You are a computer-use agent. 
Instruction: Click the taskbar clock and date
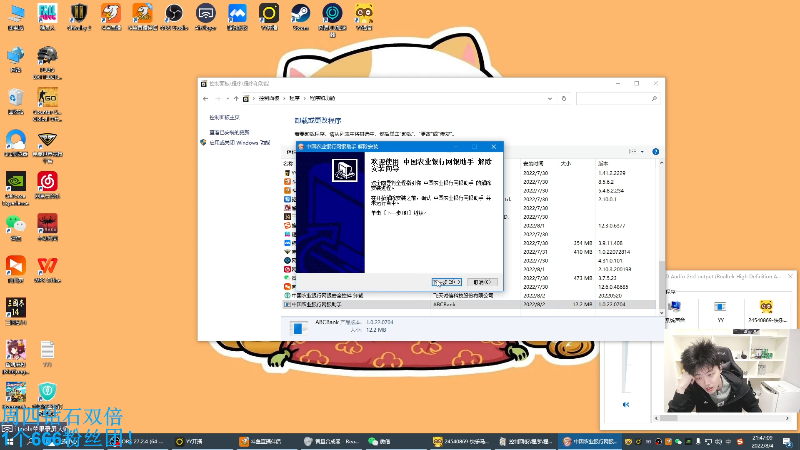(x=762, y=442)
